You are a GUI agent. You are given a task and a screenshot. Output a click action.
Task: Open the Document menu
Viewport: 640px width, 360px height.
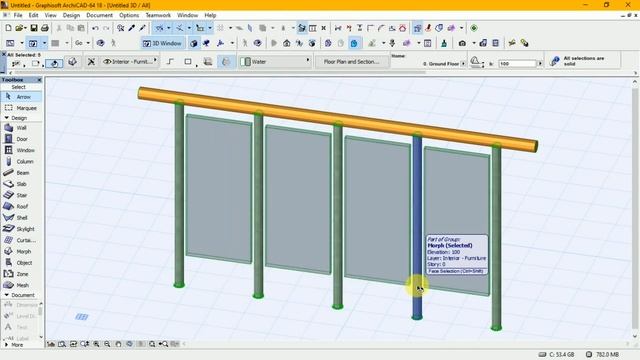click(99, 15)
